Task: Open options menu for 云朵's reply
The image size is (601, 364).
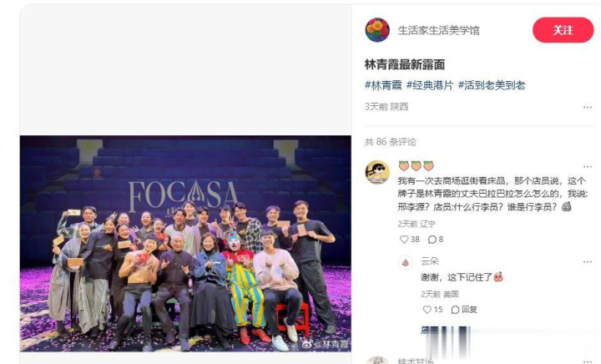Action: (587, 261)
